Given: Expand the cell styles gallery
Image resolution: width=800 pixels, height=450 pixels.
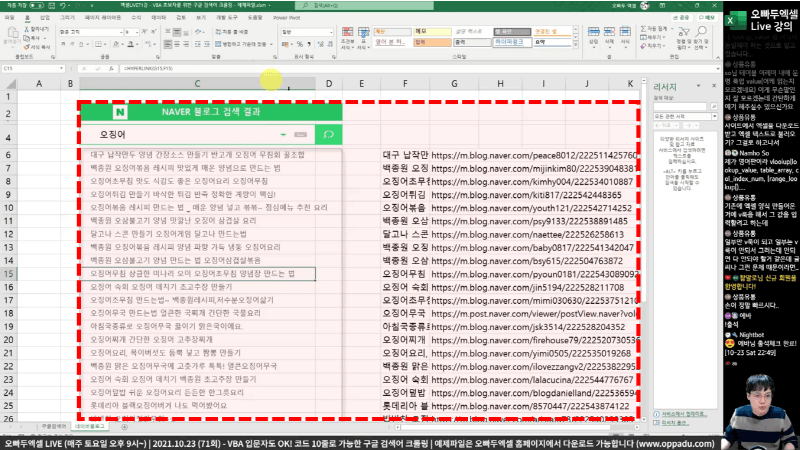Looking at the screenshot, I should [576, 45].
